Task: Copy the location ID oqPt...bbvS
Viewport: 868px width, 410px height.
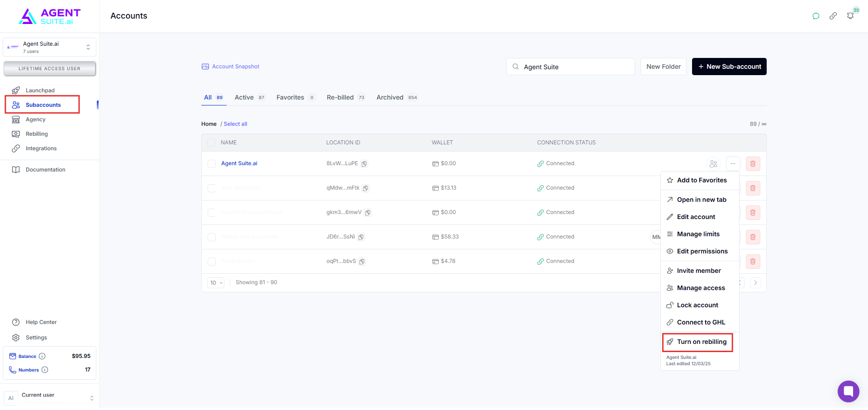Action: point(362,262)
